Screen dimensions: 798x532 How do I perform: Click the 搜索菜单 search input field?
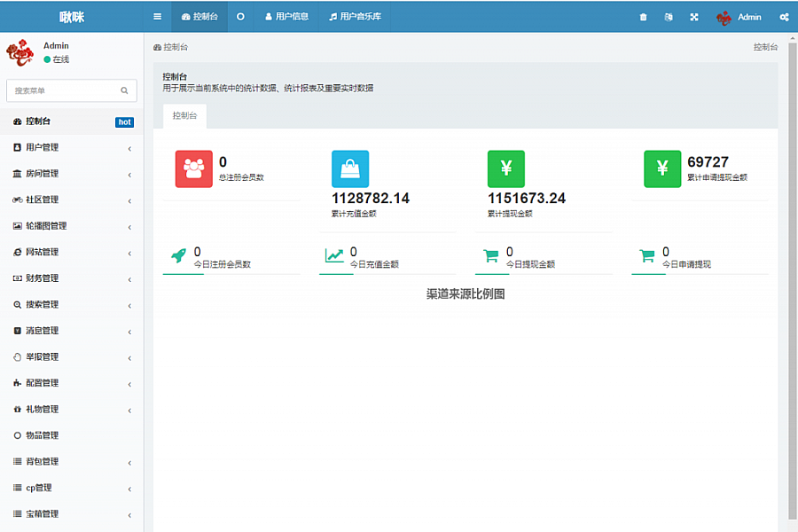tap(62, 90)
